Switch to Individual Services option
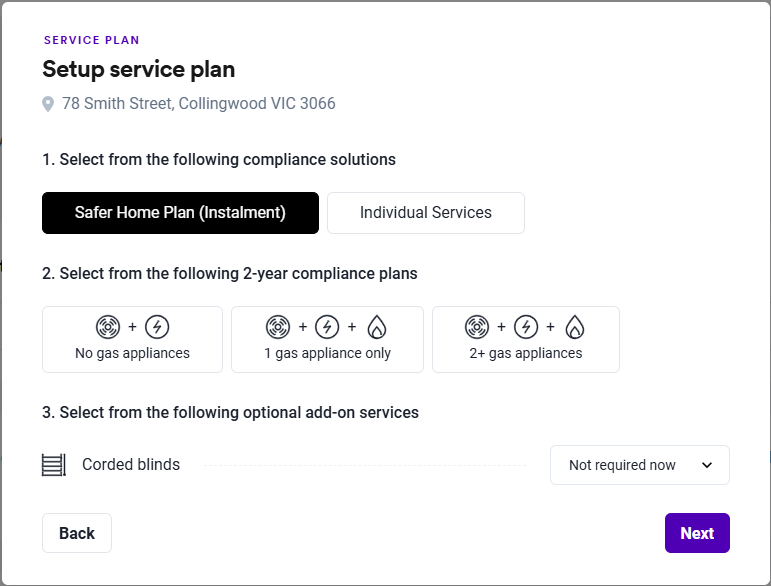The width and height of the screenshot is (771, 586). pos(426,213)
